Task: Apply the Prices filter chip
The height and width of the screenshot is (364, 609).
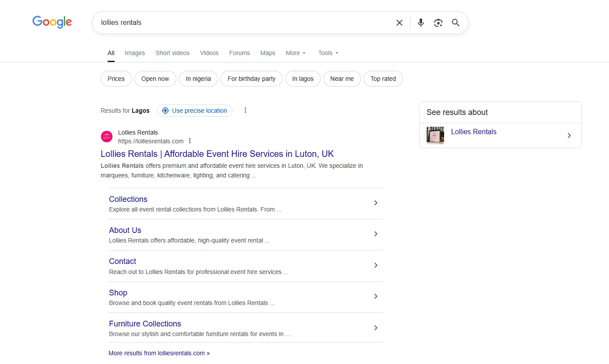Action: (116, 79)
